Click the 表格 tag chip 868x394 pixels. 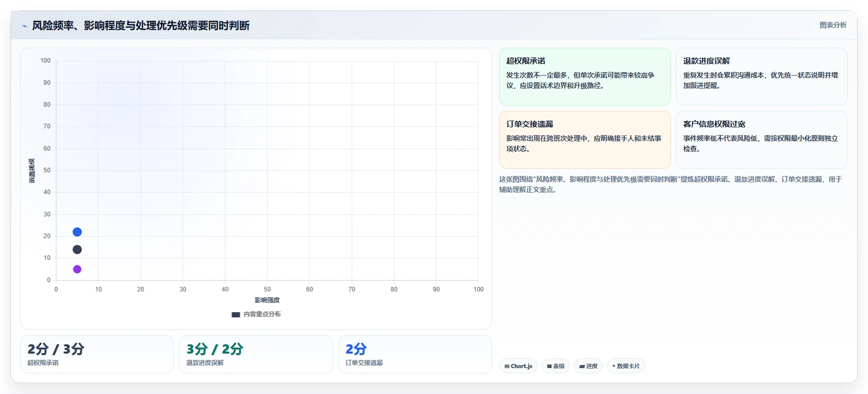(x=556, y=366)
